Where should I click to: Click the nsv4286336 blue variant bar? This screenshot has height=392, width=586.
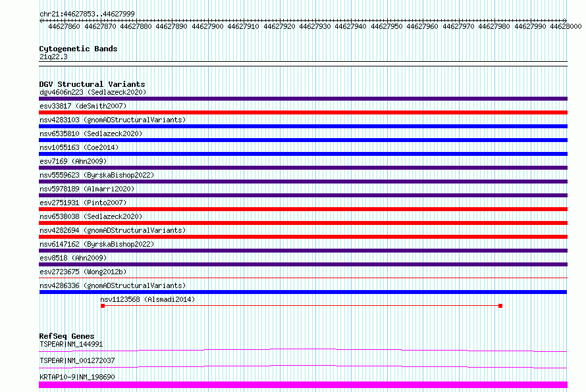pyautogui.click(x=303, y=292)
